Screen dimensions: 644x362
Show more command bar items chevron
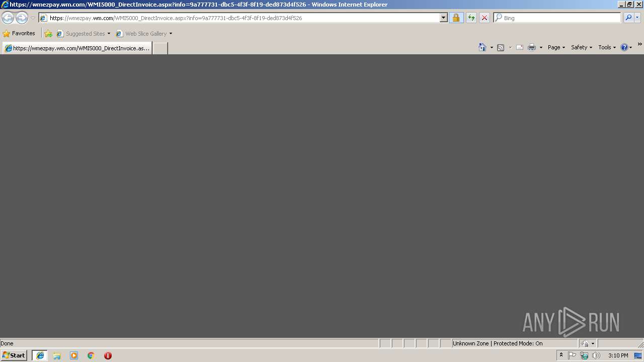point(639,44)
